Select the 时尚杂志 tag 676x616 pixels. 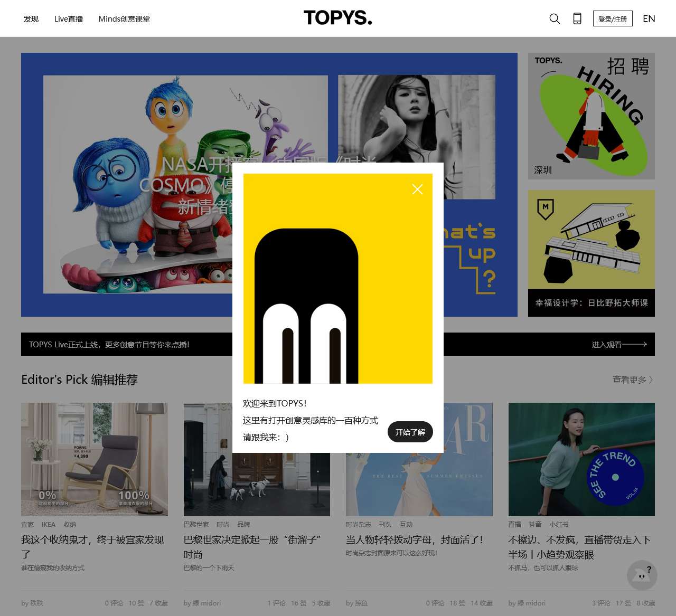tap(359, 525)
